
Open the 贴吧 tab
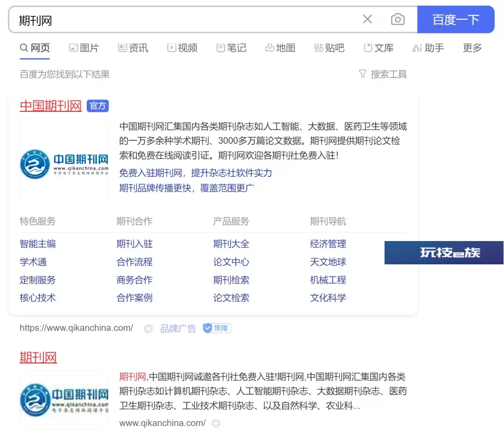[329, 48]
